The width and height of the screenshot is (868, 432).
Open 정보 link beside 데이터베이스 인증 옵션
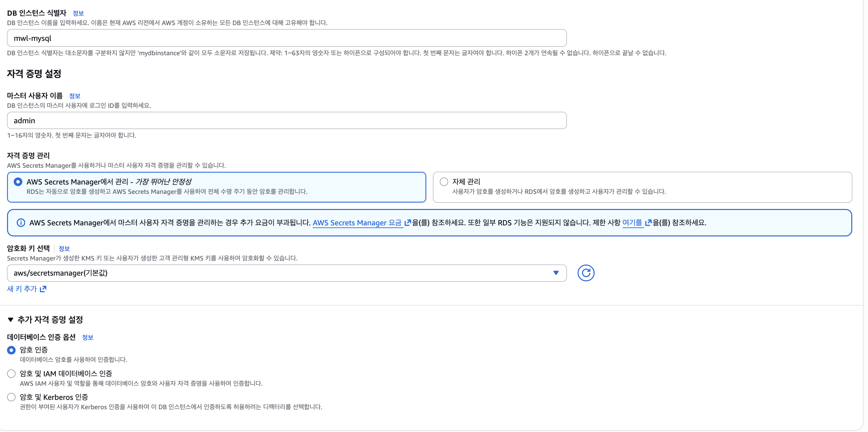click(x=88, y=337)
